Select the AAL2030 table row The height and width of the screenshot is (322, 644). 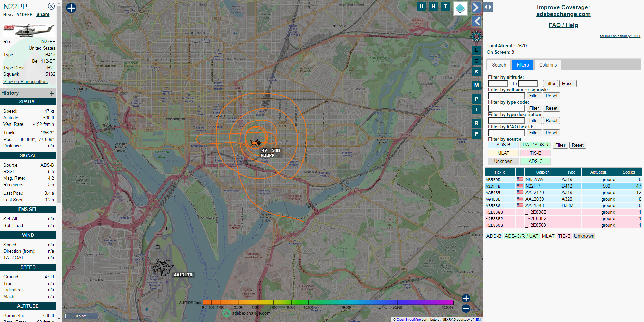[563, 199]
